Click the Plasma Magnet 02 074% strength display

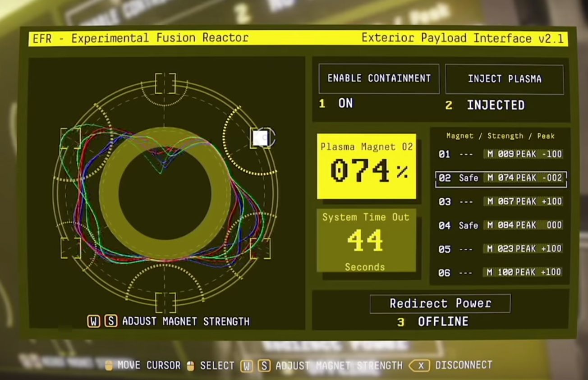pos(367,166)
